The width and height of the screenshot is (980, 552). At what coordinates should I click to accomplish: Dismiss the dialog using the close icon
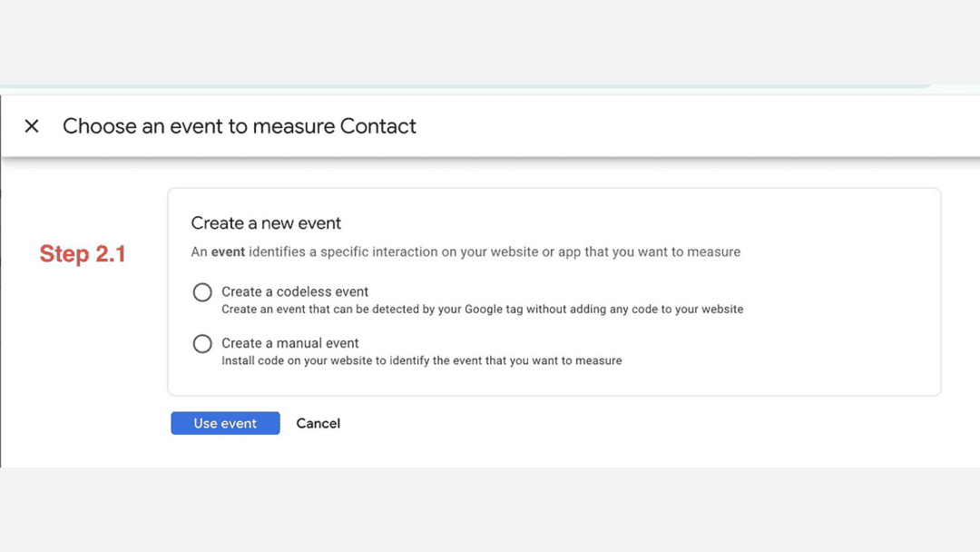click(x=32, y=126)
